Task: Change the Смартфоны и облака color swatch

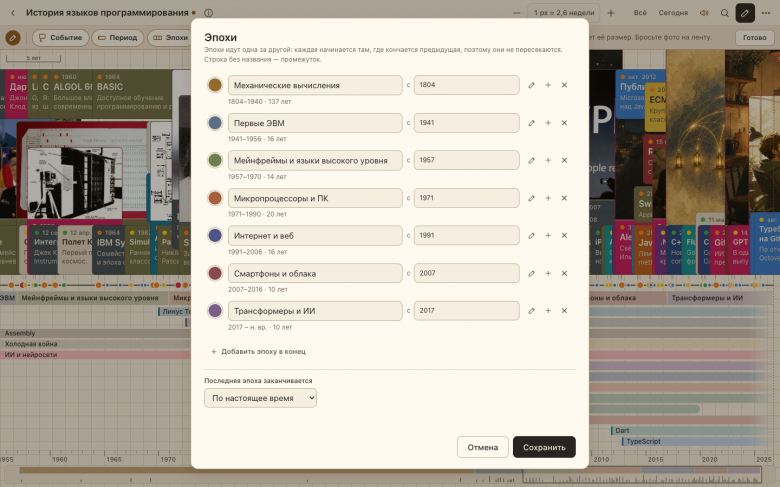Action: click(x=215, y=273)
